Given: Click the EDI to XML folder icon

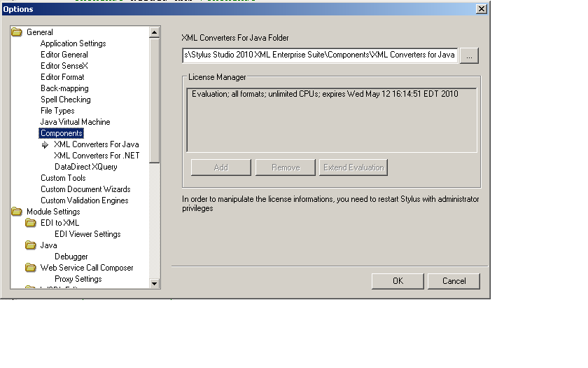Looking at the screenshot, I should pos(30,223).
